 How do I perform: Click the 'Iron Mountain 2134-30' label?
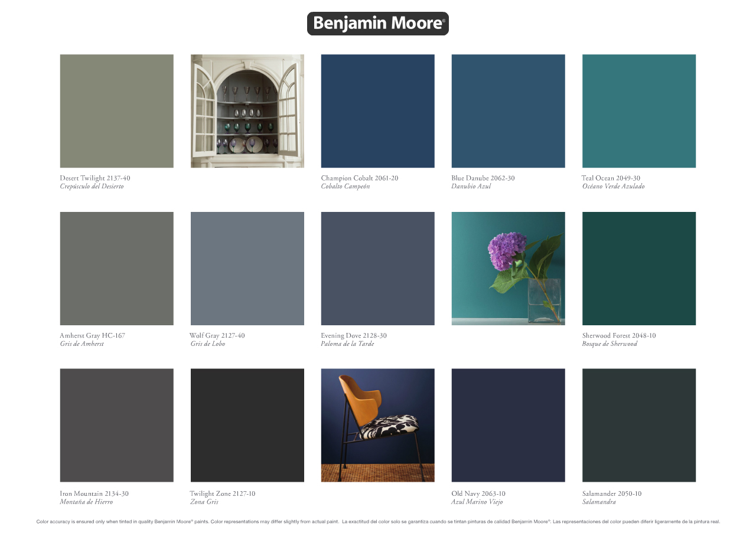[x=94, y=494]
